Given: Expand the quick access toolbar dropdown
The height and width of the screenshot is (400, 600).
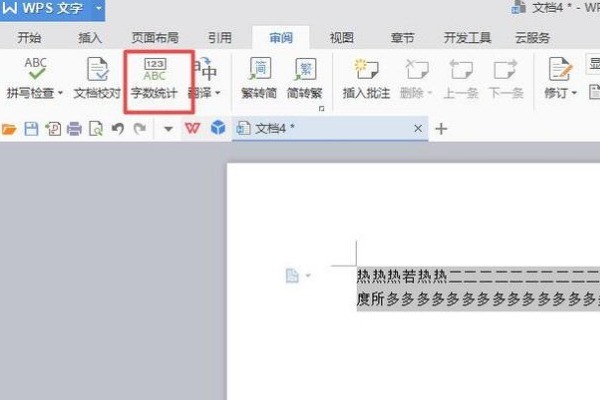Looking at the screenshot, I should (x=168, y=129).
